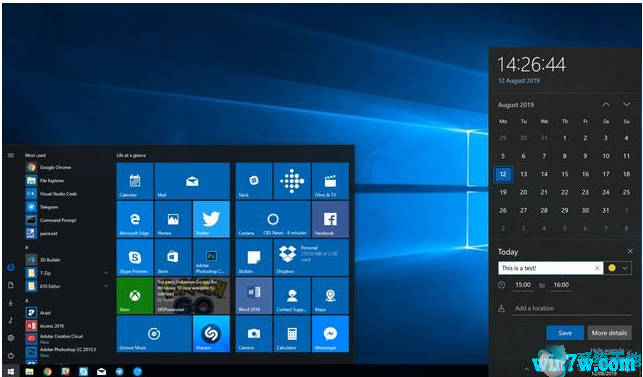Clear the 'This is a test!' event text

[597, 268]
